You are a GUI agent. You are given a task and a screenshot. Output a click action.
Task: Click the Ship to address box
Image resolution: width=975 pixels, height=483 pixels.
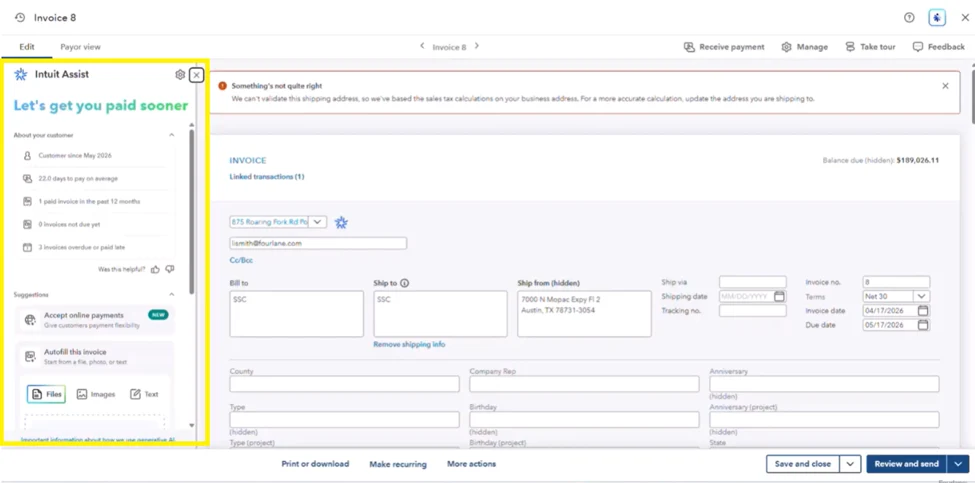click(440, 314)
